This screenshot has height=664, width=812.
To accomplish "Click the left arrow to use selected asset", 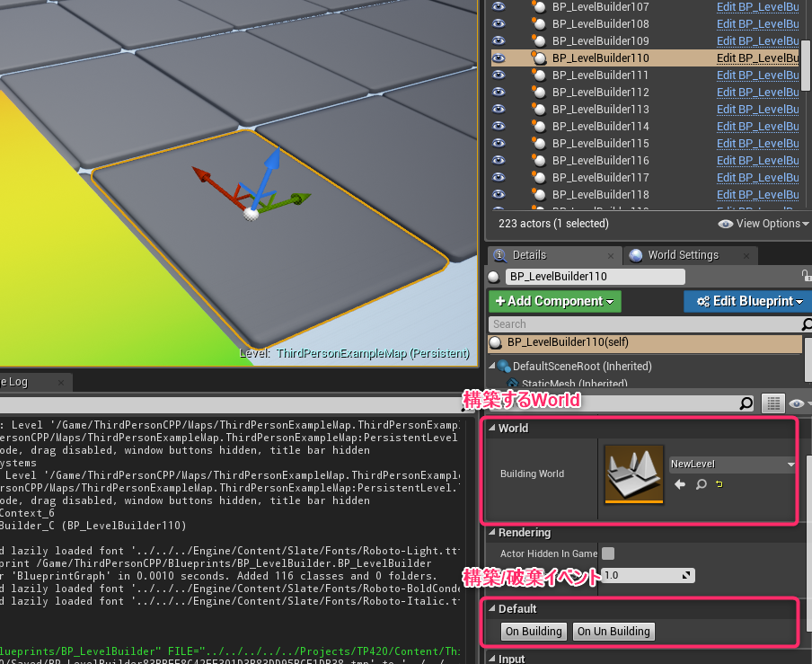I will 679,483.
